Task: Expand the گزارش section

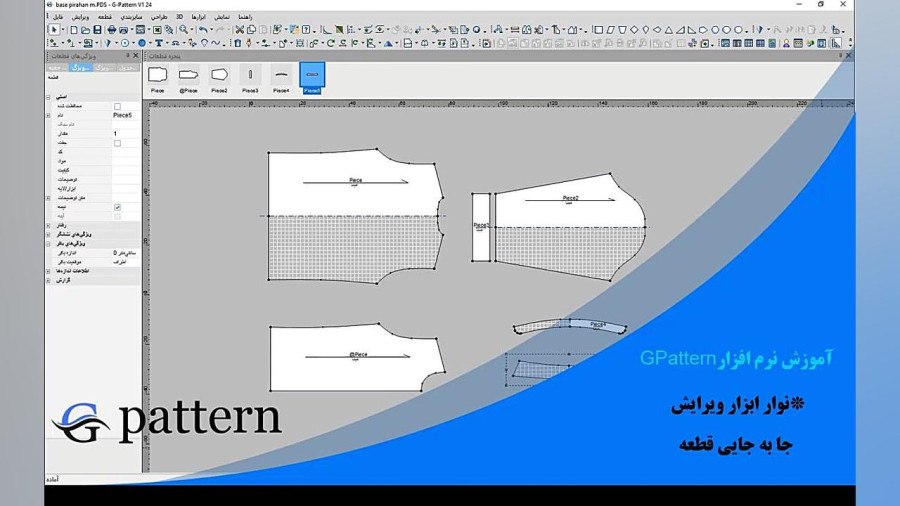Action: coord(48,281)
